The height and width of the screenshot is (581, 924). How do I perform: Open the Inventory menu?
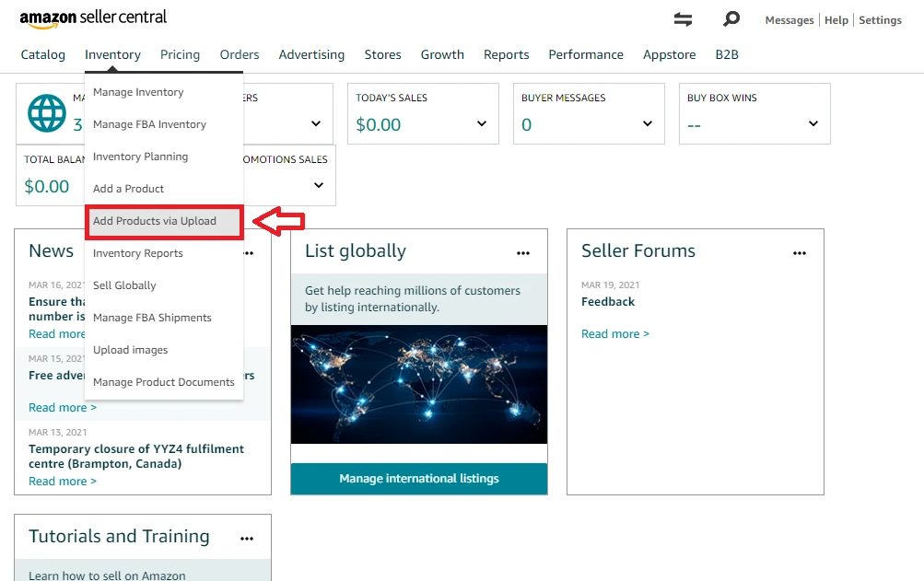[x=112, y=55]
